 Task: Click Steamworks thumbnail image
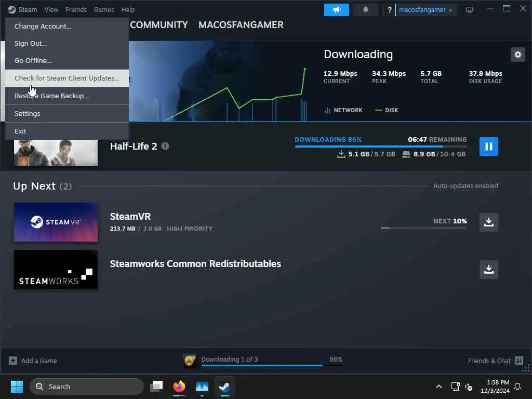click(x=56, y=270)
